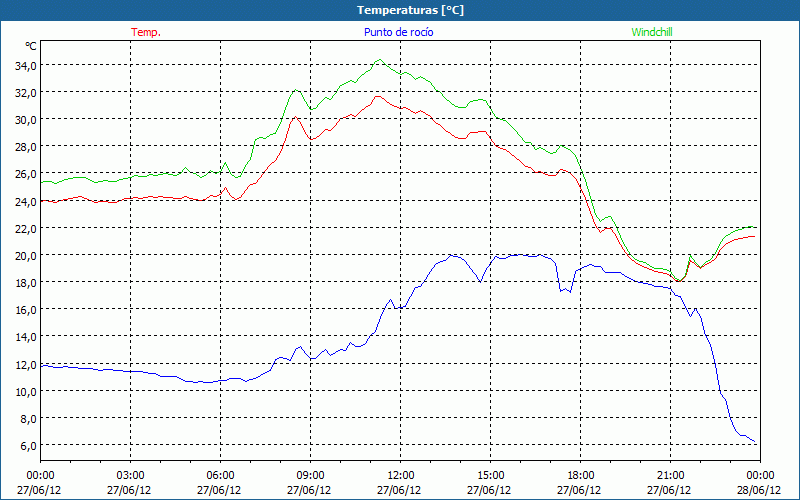Click the 12:00 time axis label

tap(401, 476)
